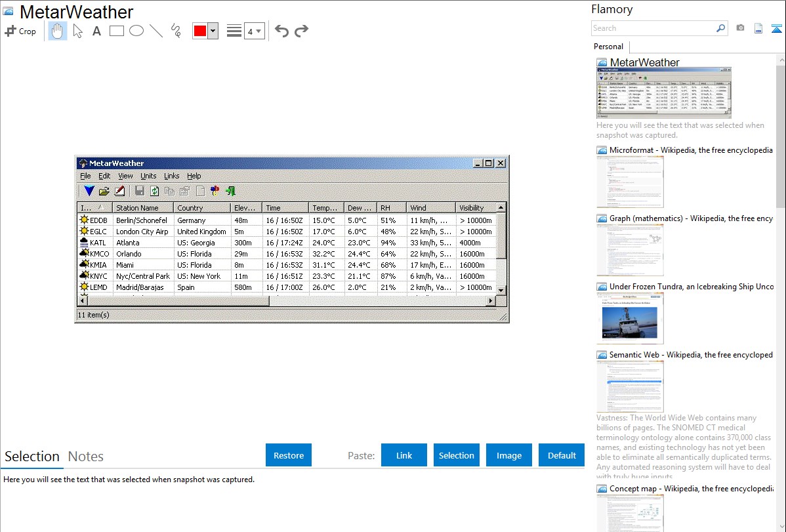
Task: Select the text annotation tool (A)
Action: (x=96, y=31)
